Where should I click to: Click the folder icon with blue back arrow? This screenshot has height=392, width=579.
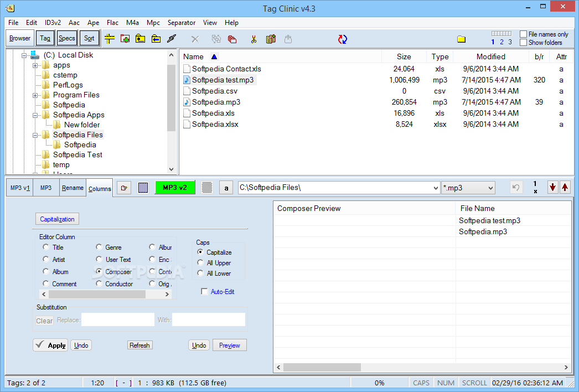click(156, 39)
